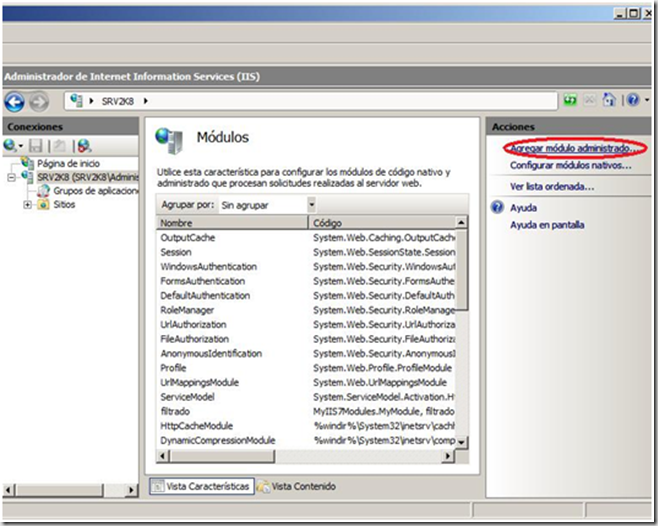Sort by the Código column header
The height and width of the screenshot is (526, 658).
(x=382, y=223)
